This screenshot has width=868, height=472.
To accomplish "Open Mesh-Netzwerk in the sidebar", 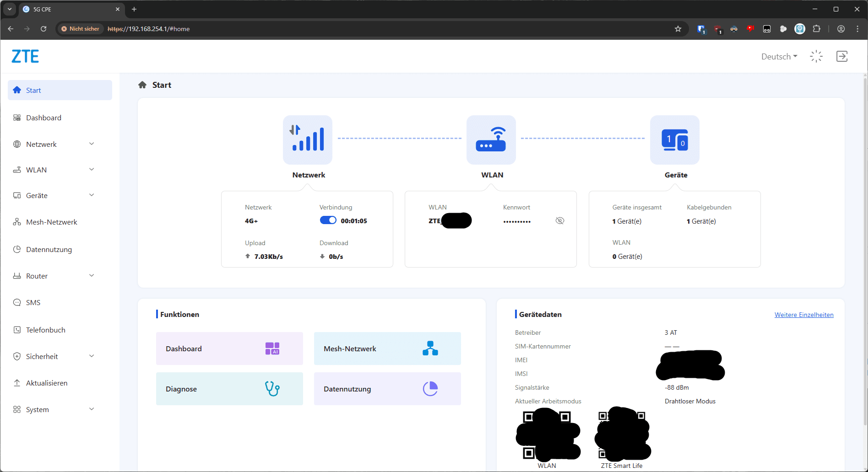I will pyautogui.click(x=60, y=222).
